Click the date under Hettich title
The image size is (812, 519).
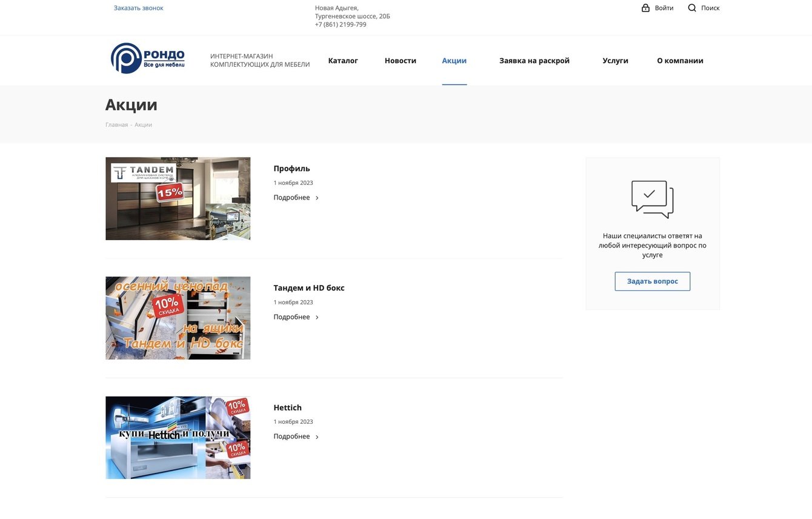[x=293, y=422]
